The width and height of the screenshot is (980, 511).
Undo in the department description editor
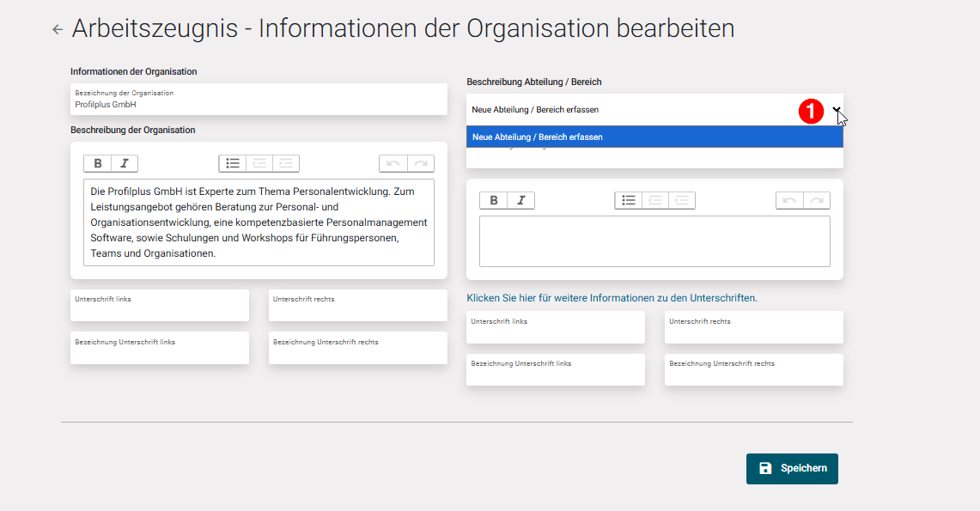click(x=789, y=200)
